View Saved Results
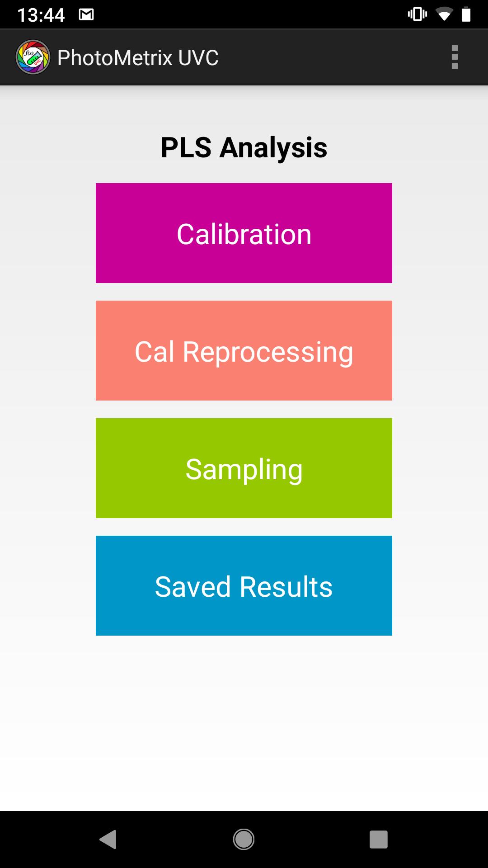The height and width of the screenshot is (868, 488). [244, 586]
